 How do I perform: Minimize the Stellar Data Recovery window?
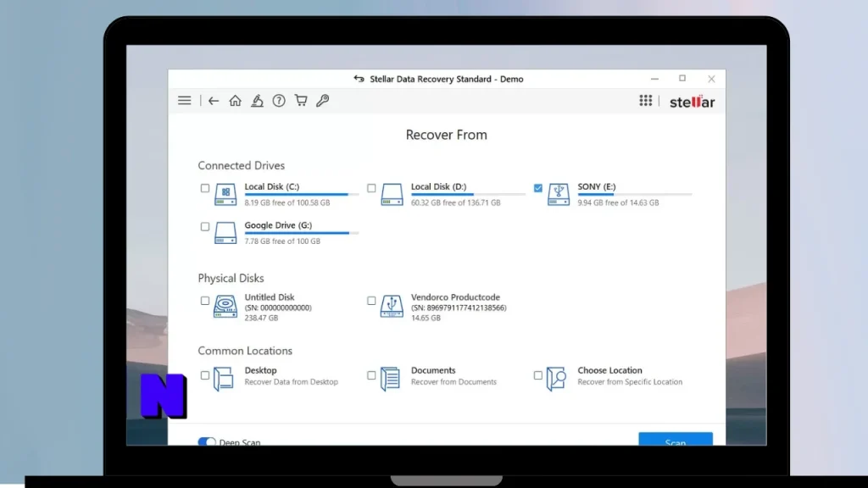pyautogui.click(x=654, y=79)
